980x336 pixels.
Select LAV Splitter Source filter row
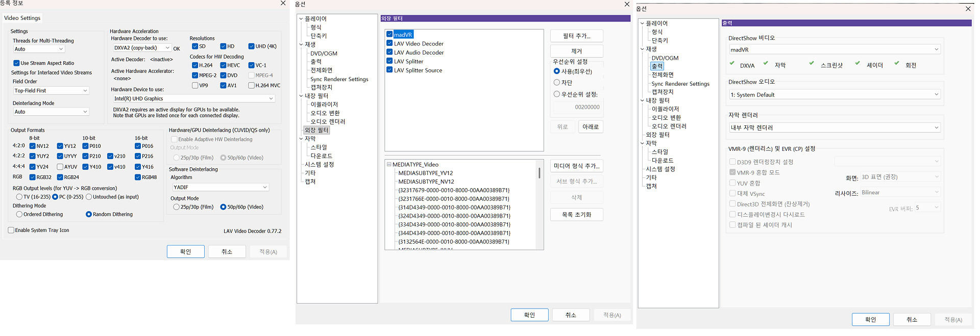418,70
